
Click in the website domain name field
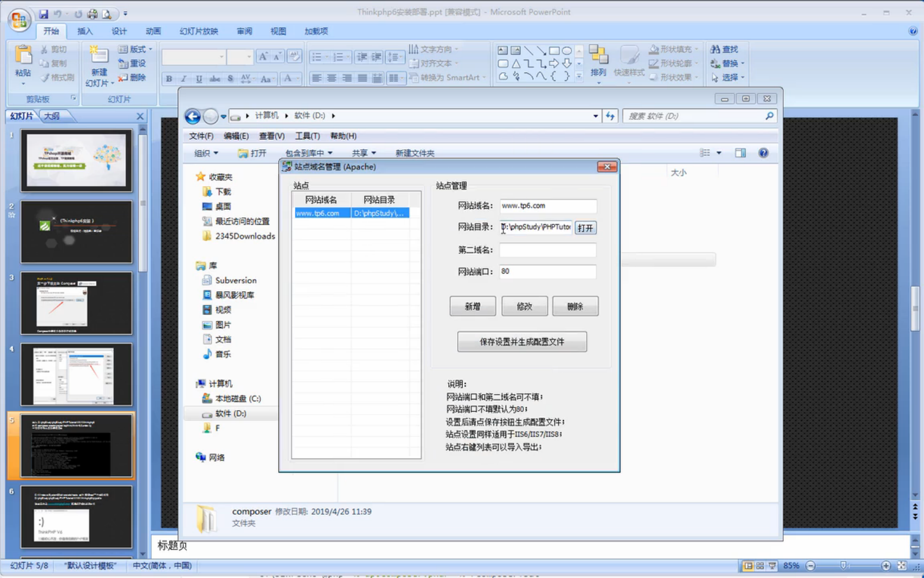(548, 206)
